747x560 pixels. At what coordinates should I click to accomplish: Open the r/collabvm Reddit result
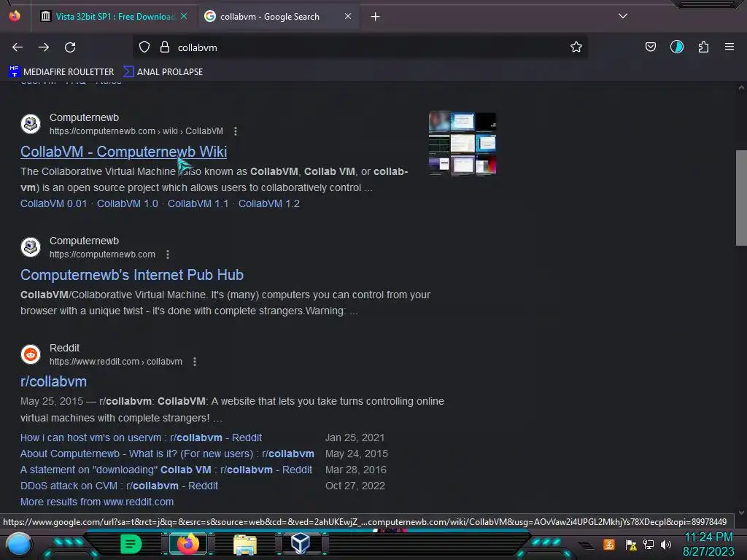53,381
